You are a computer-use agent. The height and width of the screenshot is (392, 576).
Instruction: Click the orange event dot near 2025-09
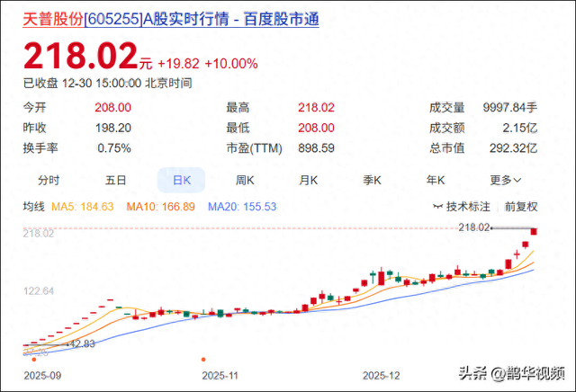point(34,360)
